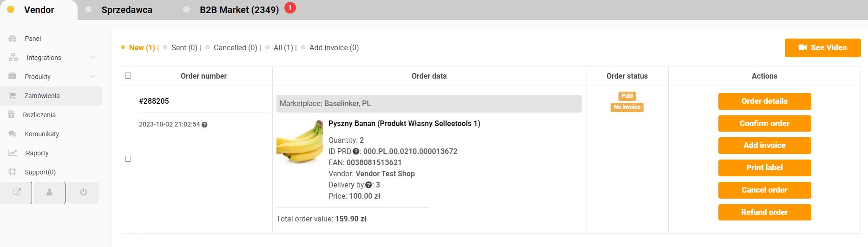Viewport: 868px width, 247px height.
Task: Click the Confirm order button
Action: click(x=764, y=124)
